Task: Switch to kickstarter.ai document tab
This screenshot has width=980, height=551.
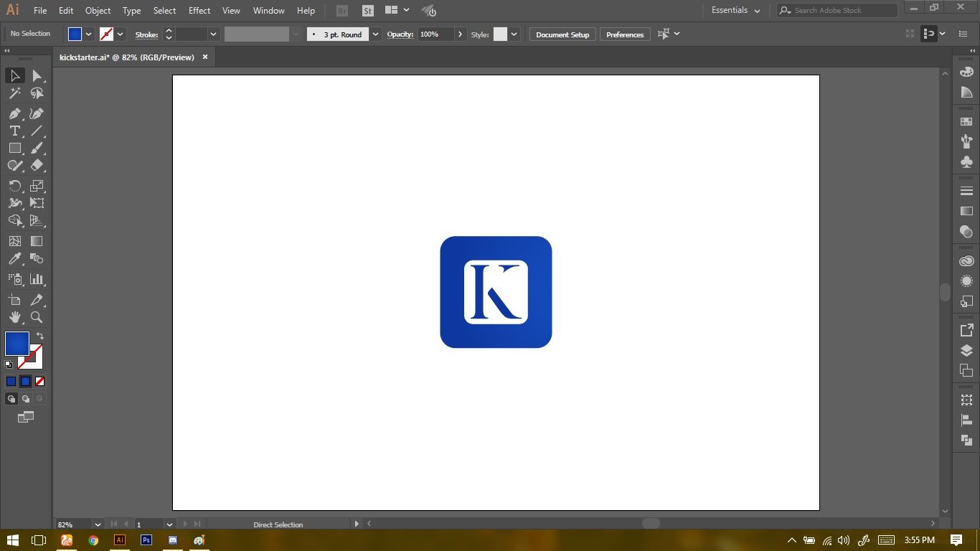Action: pos(127,57)
